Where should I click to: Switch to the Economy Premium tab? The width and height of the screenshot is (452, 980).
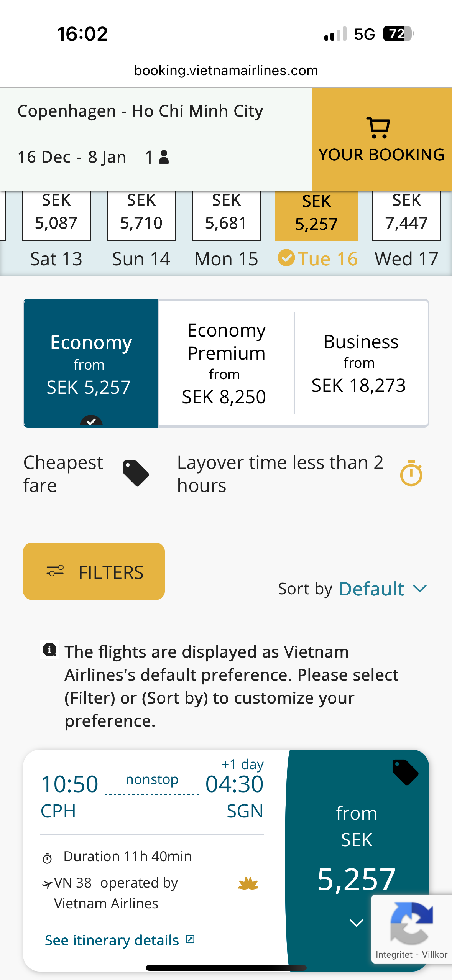pos(226,363)
